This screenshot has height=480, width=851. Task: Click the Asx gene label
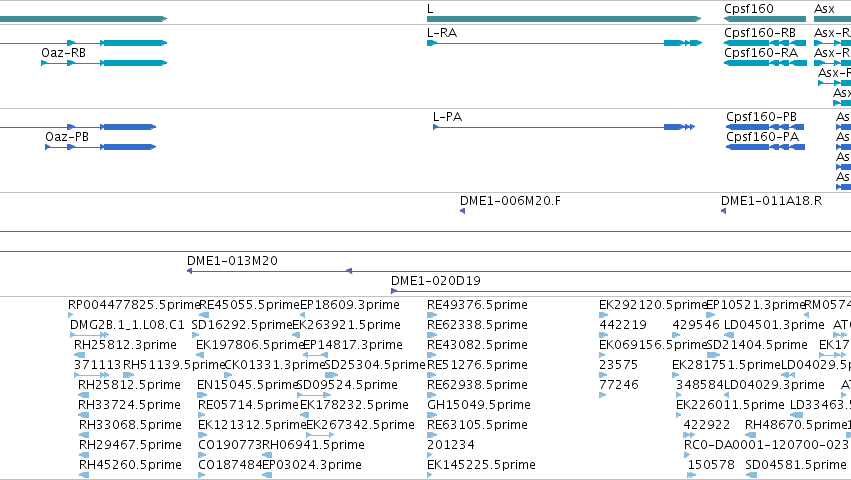point(824,9)
